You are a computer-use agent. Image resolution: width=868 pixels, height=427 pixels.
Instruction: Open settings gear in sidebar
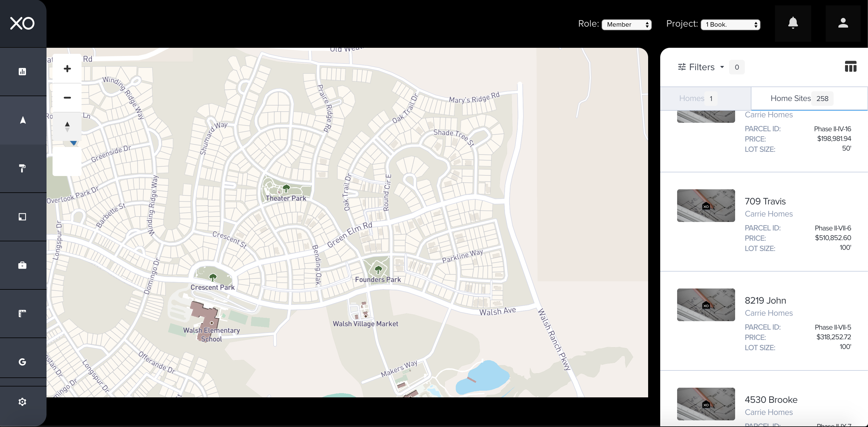coord(22,402)
